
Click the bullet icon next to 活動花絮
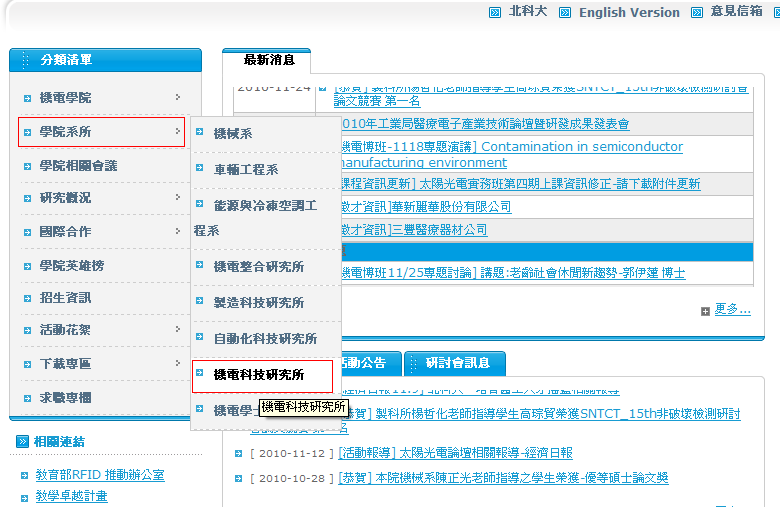point(27,330)
